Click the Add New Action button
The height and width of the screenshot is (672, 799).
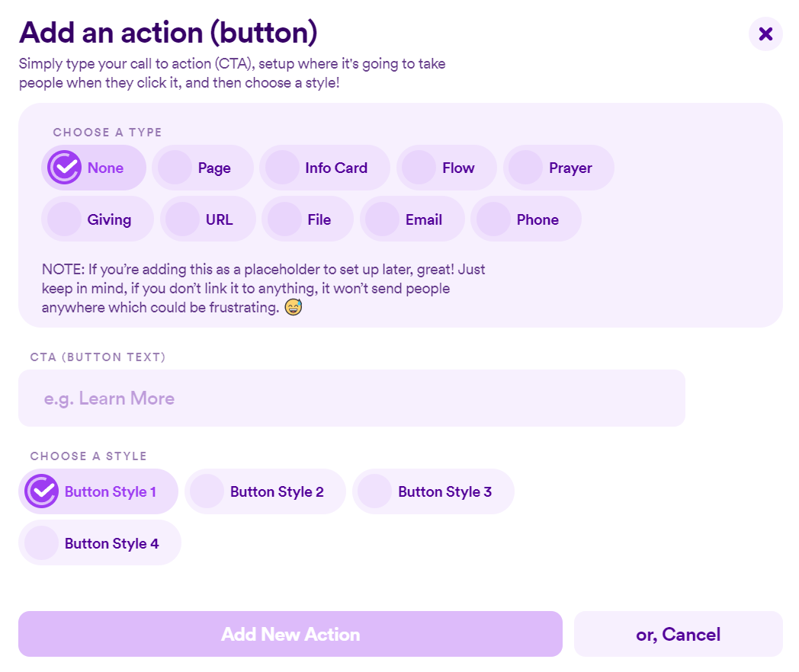290,634
